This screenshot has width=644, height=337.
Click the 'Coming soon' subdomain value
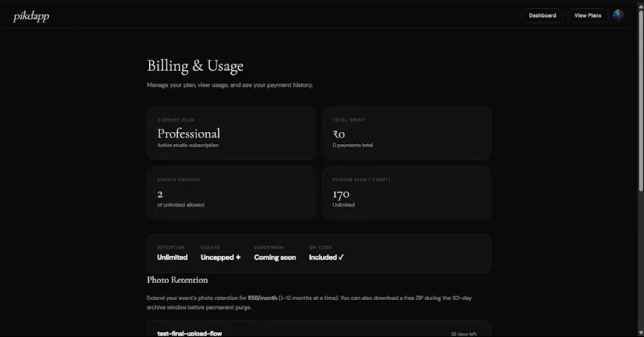275,257
